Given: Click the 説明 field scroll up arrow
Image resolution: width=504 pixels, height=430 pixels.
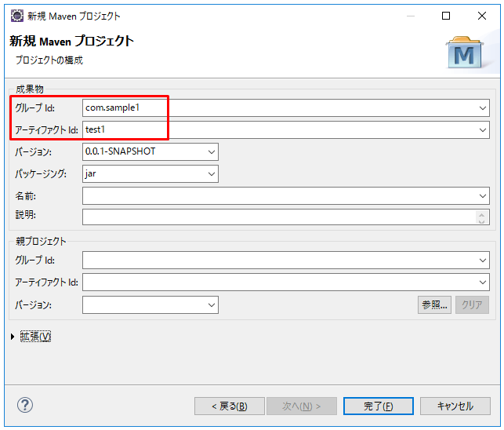Looking at the screenshot, I should (481, 214).
